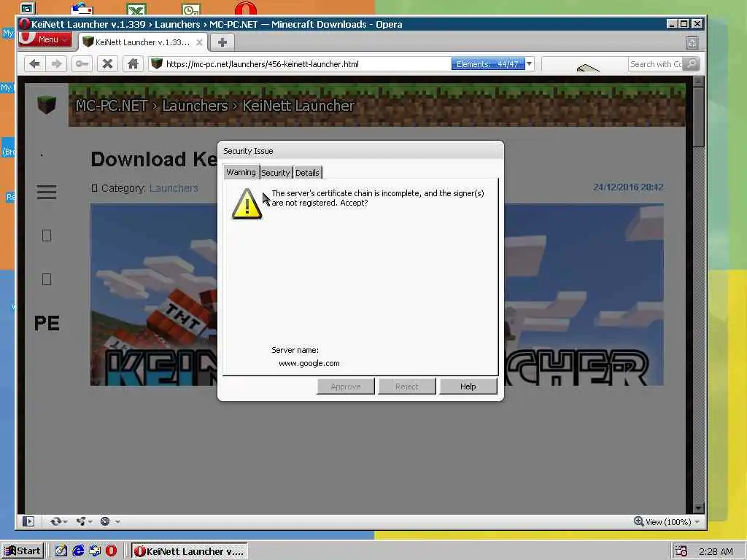747x560 pixels.
Task: Click the KeiNett Launcher taskbar button
Action: [190, 551]
